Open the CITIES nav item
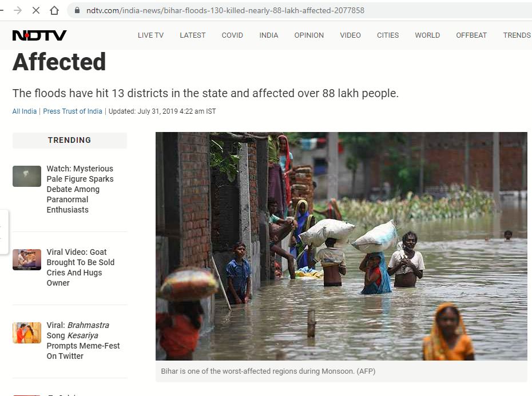The width and height of the screenshot is (532, 396). (x=388, y=35)
